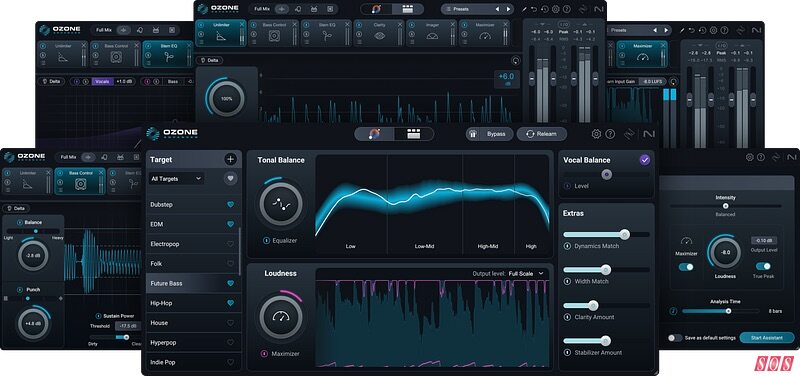Select Stem EQ module in back-left window

[x=168, y=54]
